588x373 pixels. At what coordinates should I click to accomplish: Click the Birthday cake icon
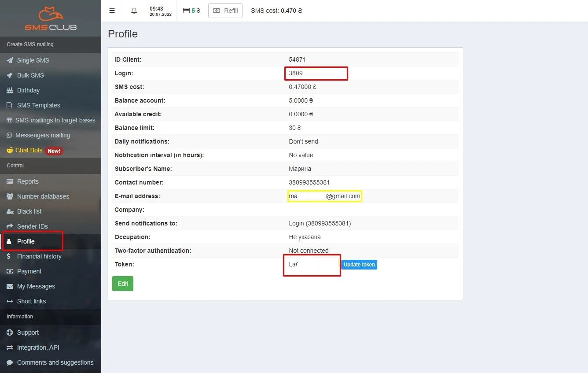point(9,90)
